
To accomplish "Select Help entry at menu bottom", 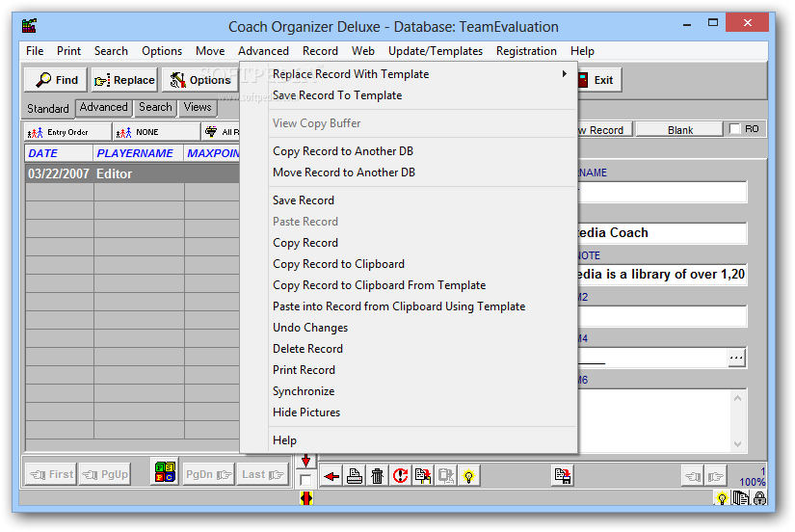I will [x=284, y=440].
